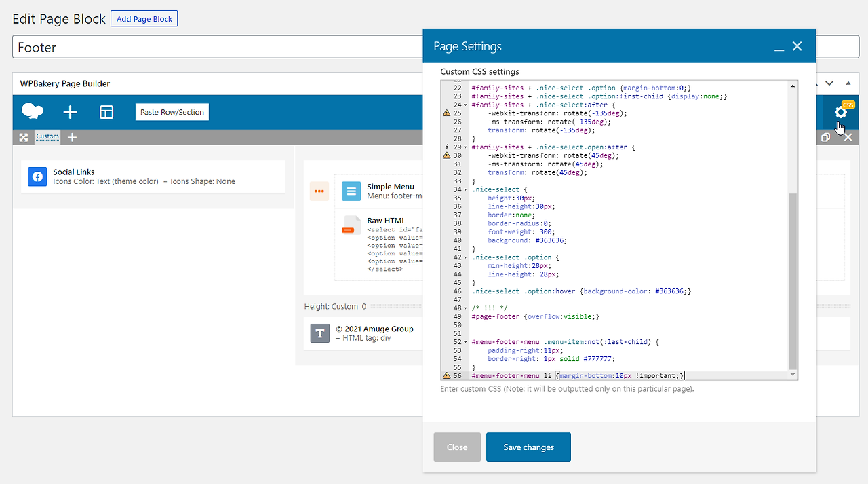Click the warning icon on line 25
This screenshot has height=484, width=868.
(446, 113)
